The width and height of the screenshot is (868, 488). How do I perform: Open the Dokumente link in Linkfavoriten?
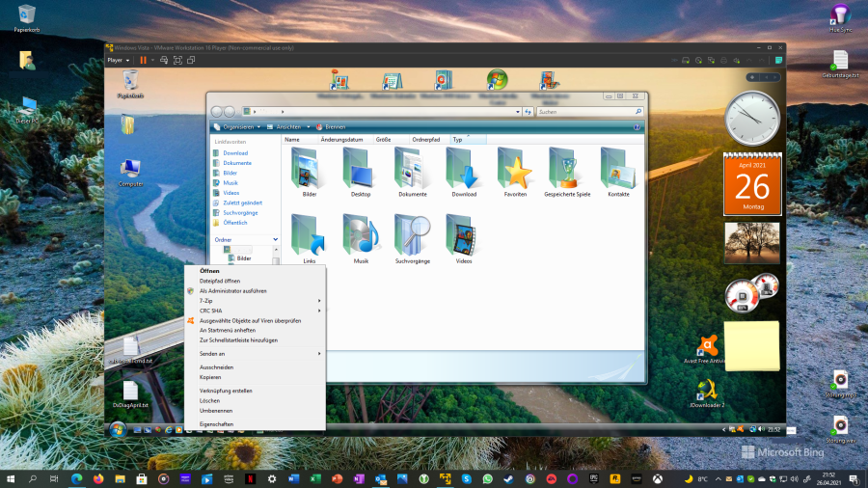pyautogui.click(x=237, y=163)
